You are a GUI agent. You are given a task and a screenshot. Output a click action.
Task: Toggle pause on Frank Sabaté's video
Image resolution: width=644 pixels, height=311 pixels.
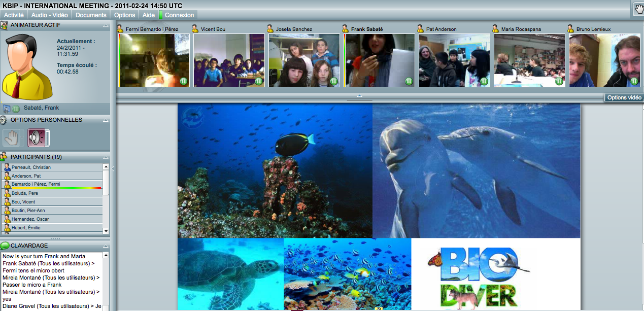click(x=409, y=81)
